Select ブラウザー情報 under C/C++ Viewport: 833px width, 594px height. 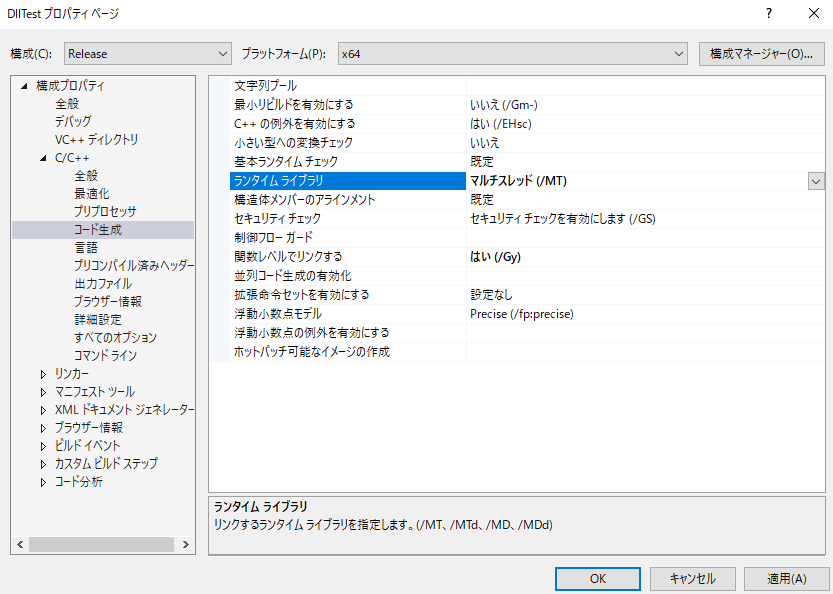click(x=108, y=301)
